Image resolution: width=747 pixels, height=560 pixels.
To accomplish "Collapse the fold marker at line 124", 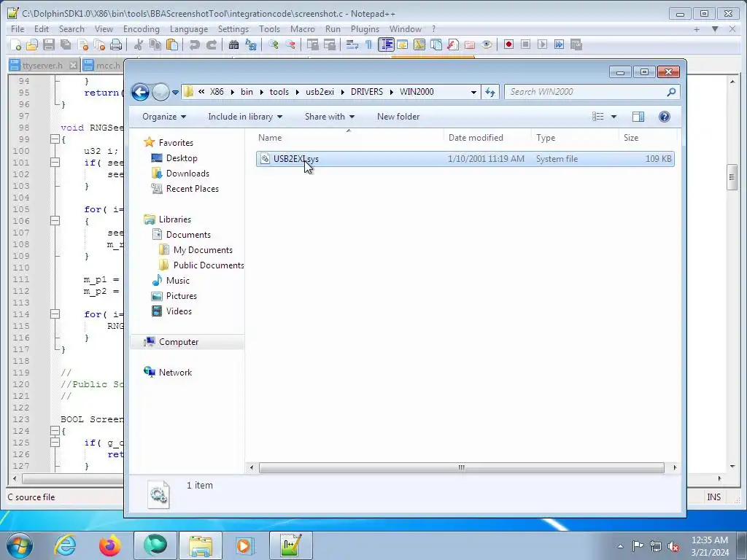I will (55, 431).
